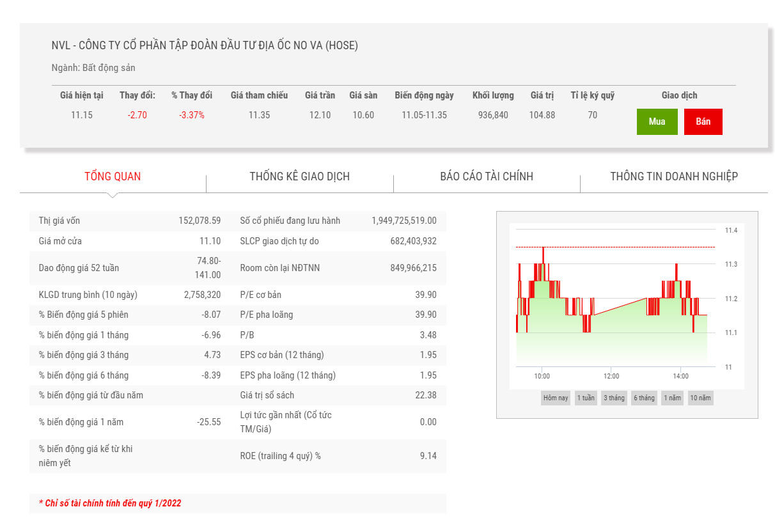Show the 3 tháng chart range
This screenshot has height=532, width=775.
[x=614, y=398]
